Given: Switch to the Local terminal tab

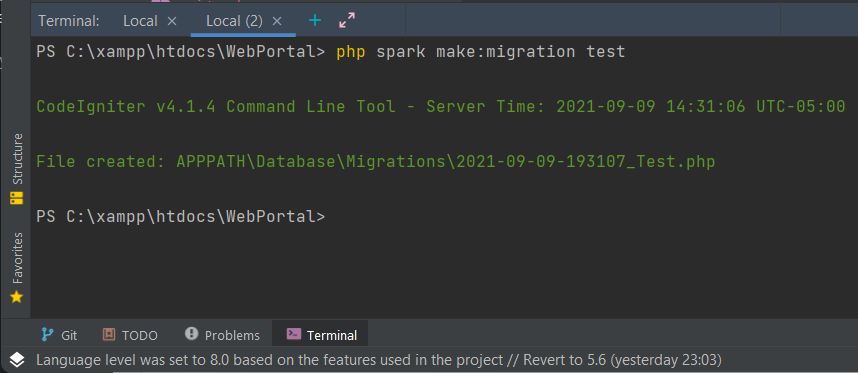Looking at the screenshot, I should [140, 21].
